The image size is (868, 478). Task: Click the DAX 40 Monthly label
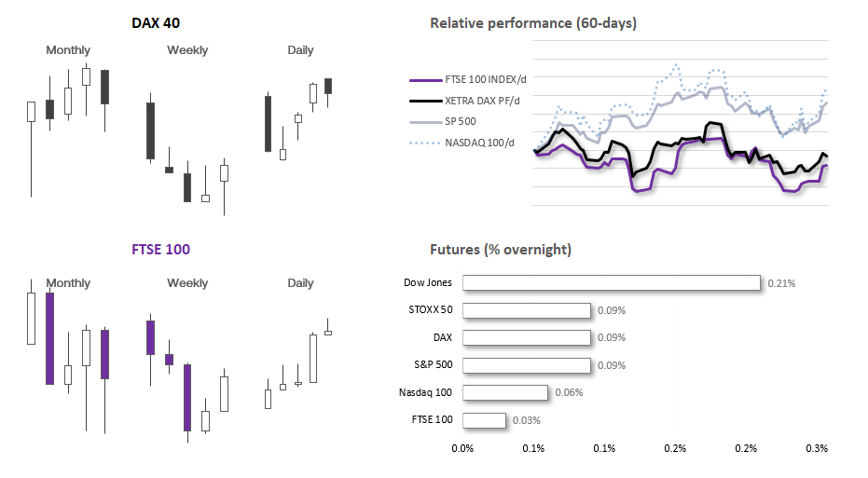(x=67, y=50)
